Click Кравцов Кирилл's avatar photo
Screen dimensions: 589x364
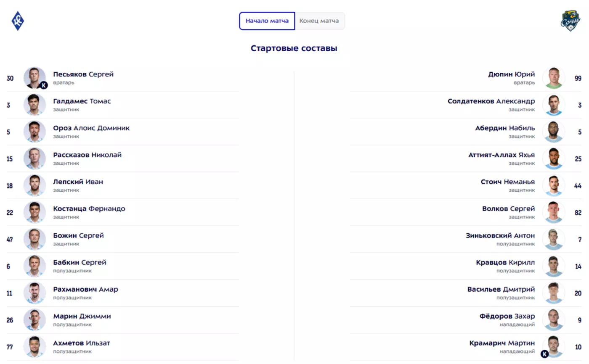(554, 266)
